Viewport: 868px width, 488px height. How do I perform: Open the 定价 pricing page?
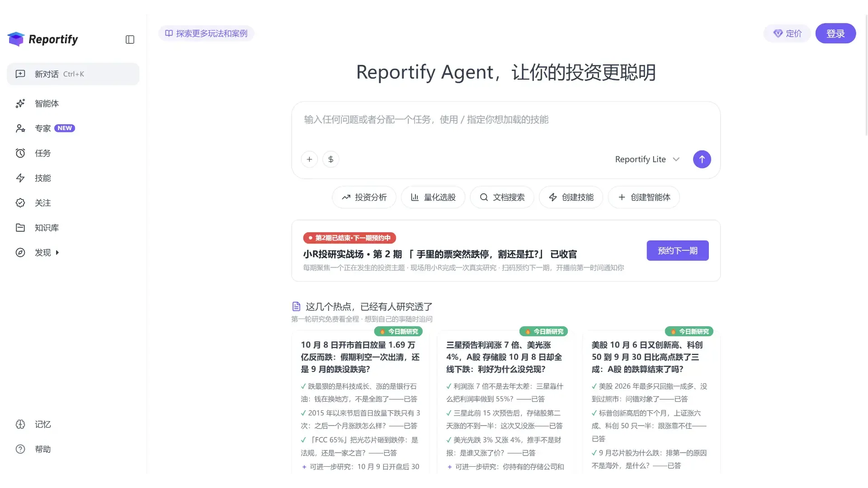[787, 33]
